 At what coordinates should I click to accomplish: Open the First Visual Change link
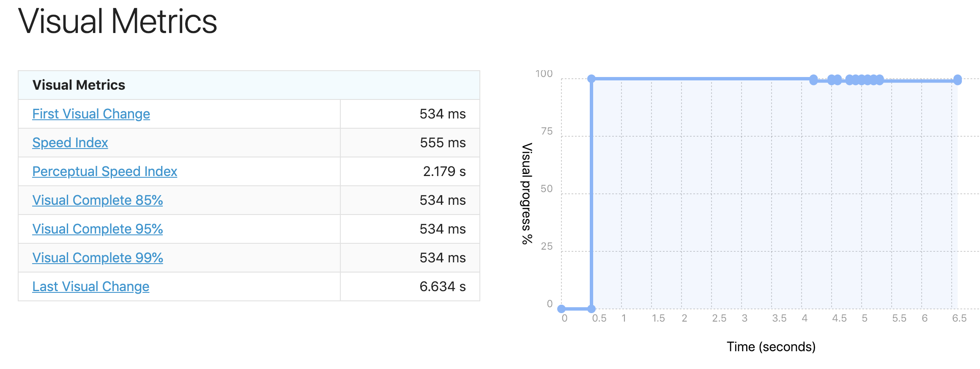(x=91, y=114)
